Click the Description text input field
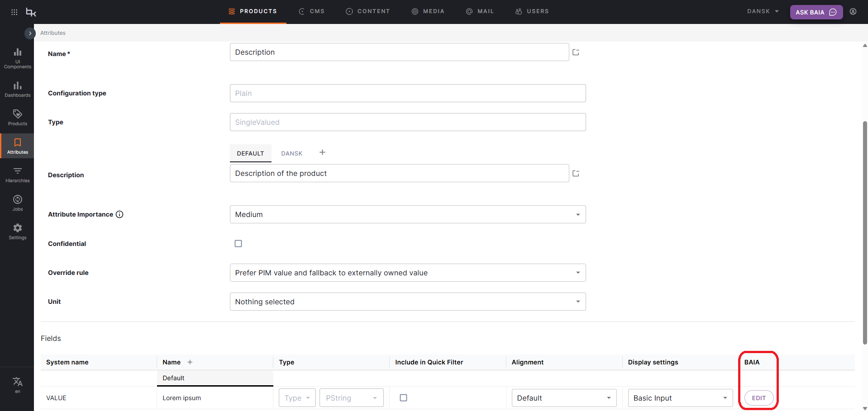 399,173
